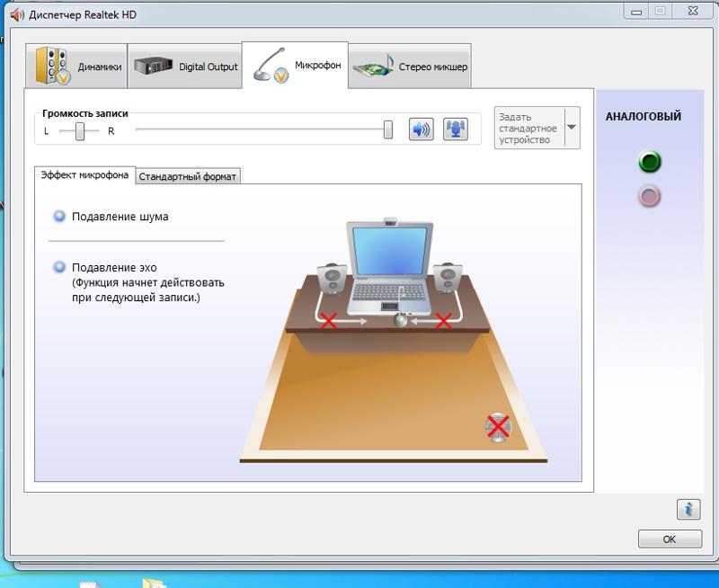Screen dimensions: 719x588
Task: Enable Подавление шума noise suppression
Action: pyautogui.click(x=60, y=217)
